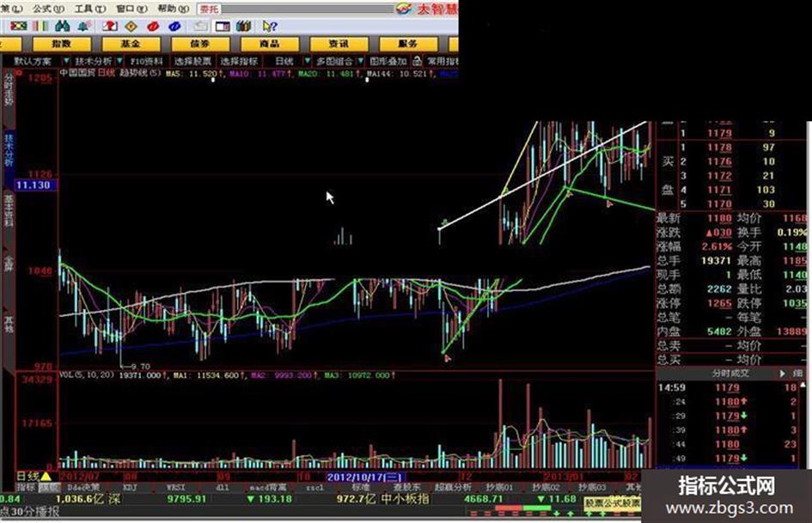Click the play arrow beside 分时成交
The width and height of the screenshot is (812, 523).
coord(782,374)
